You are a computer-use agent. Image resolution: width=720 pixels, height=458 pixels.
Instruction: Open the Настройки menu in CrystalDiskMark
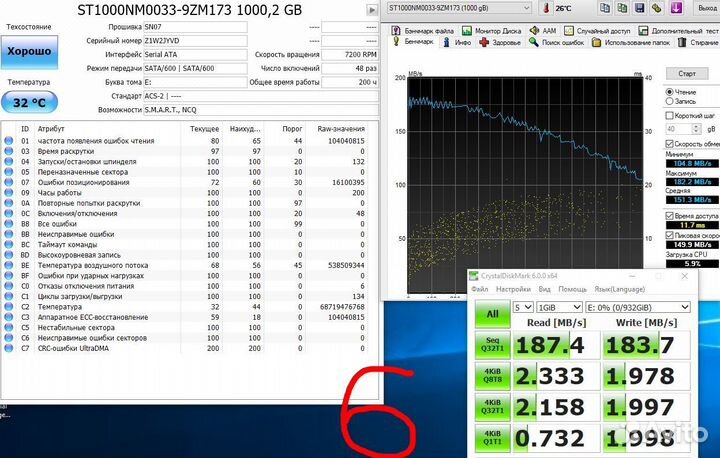(x=513, y=289)
